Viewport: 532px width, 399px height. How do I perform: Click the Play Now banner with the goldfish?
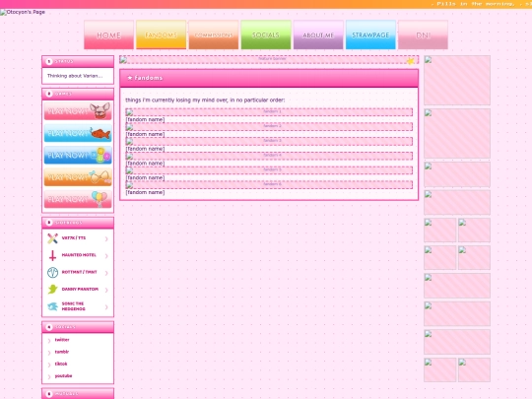click(x=78, y=133)
